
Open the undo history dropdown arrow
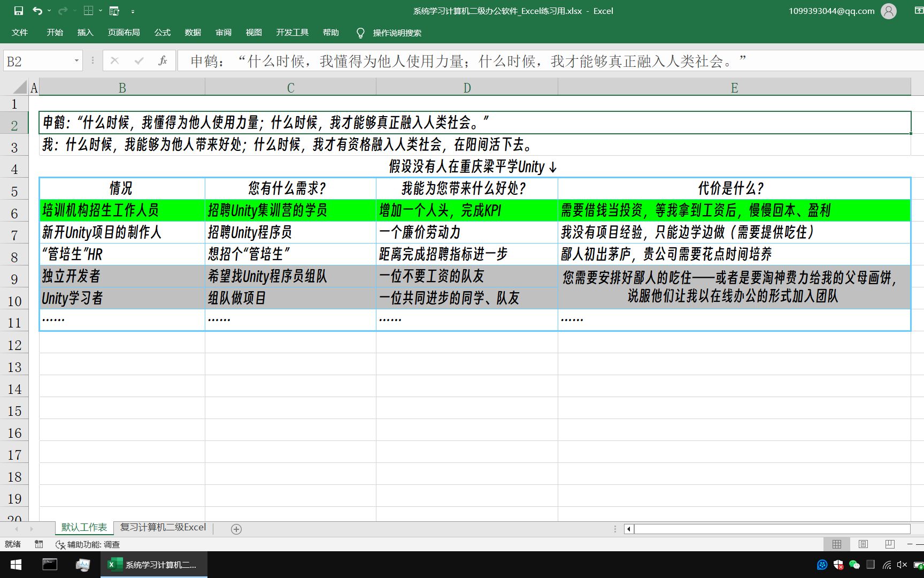click(49, 11)
